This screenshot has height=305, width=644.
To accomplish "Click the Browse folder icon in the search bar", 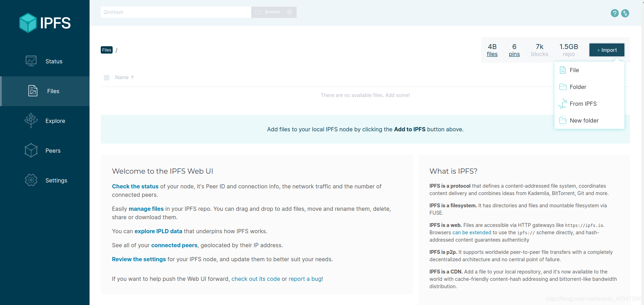I will [x=259, y=12].
